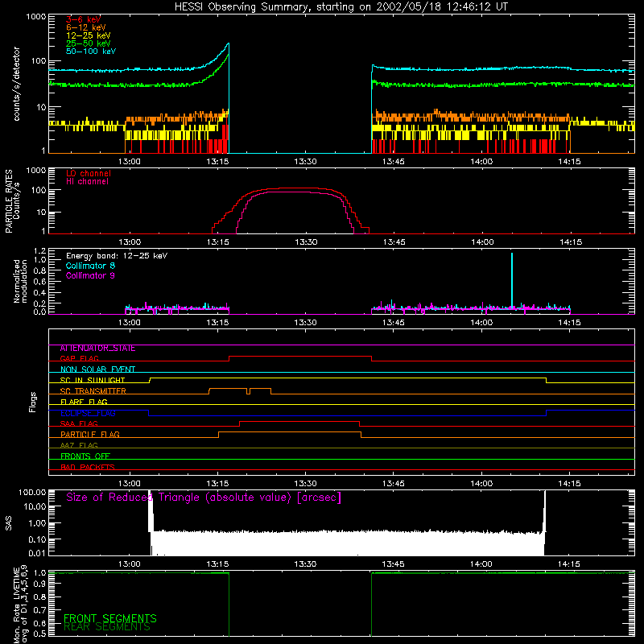Click the 13:30 tick label under count rates plot
The width and height of the screenshot is (644, 644).
click(305, 162)
